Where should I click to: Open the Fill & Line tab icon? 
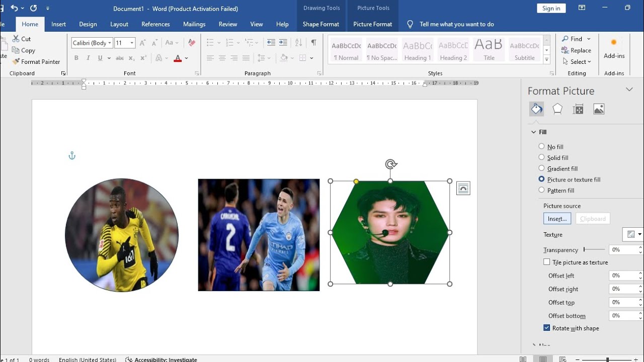point(537,109)
